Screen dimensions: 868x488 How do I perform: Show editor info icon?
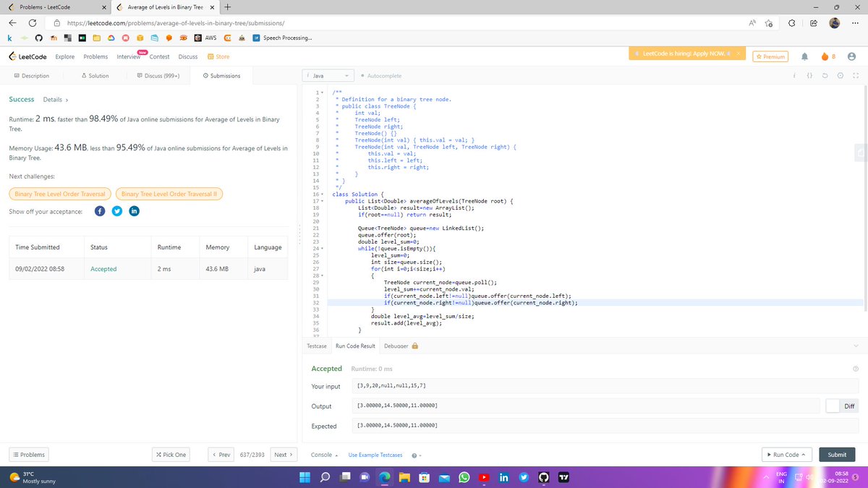click(x=795, y=75)
